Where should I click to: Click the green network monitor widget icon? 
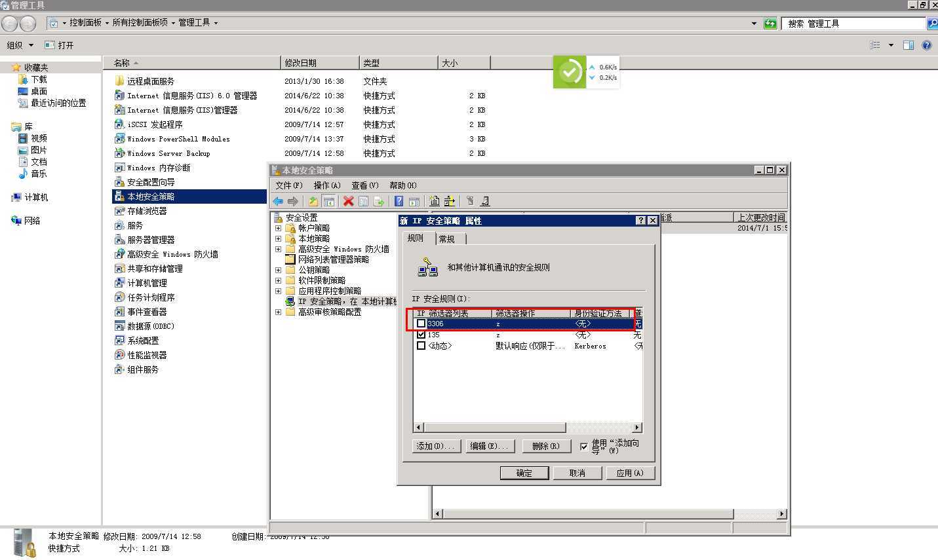point(570,72)
